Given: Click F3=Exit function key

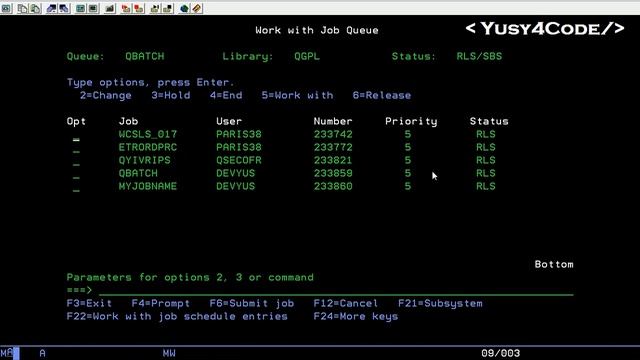Looking at the screenshot, I should (x=89, y=303).
